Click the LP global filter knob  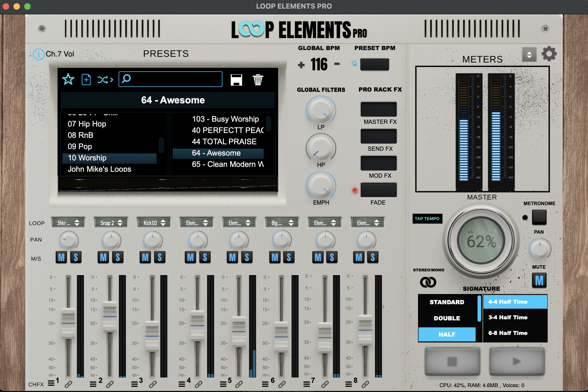(x=321, y=110)
